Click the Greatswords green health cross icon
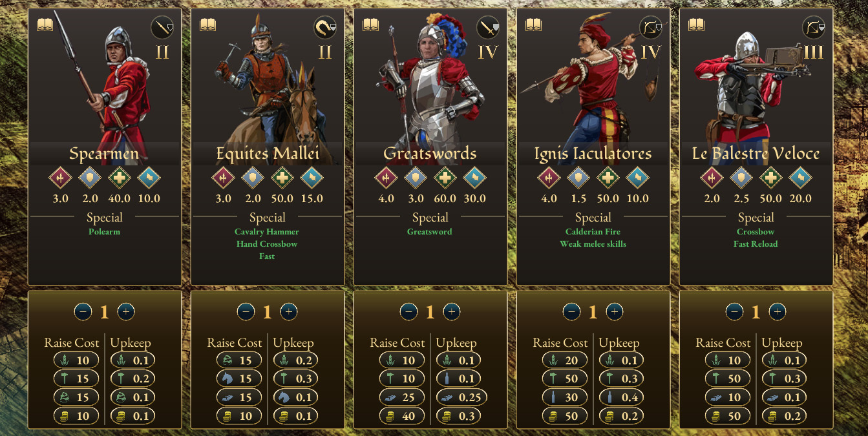This screenshot has width=868, height=436. pyautogui.click(x=444, y=178)
